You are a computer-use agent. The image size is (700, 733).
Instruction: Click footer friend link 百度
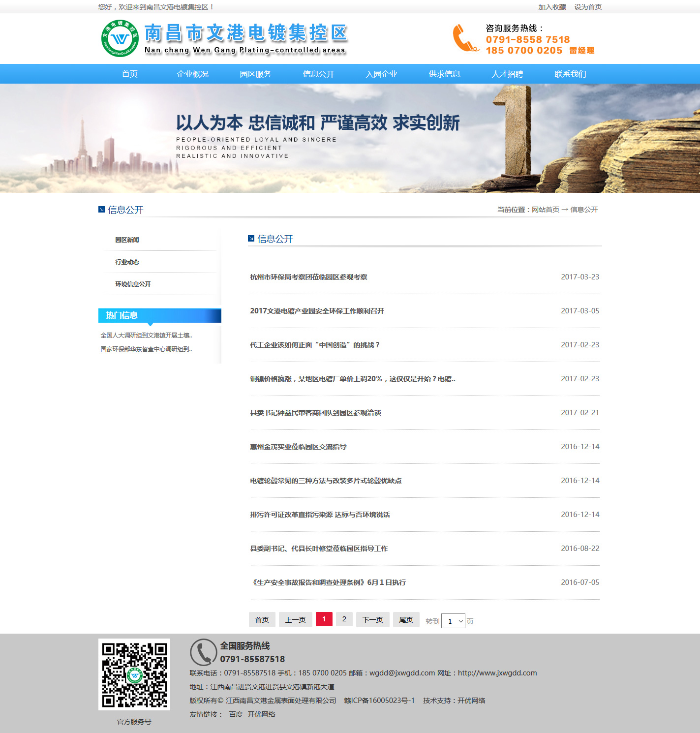[x=236, y=714]
